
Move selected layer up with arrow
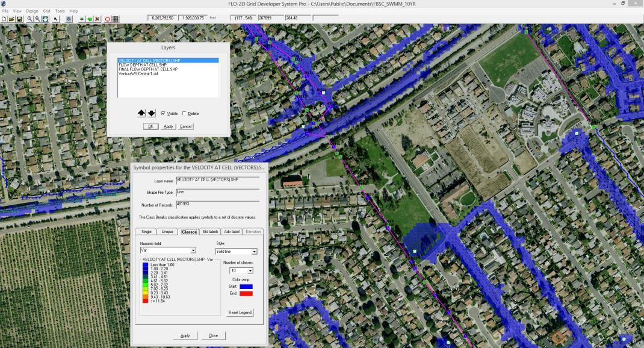coord(141,113)
